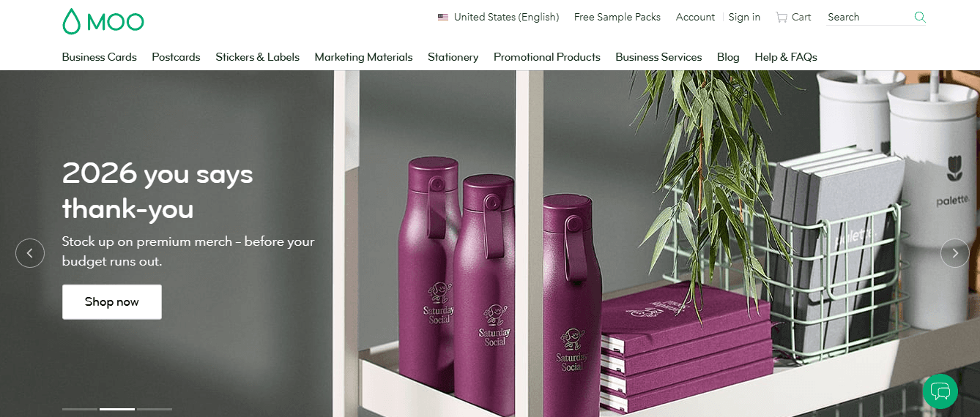Click into the Search field
The width and height of the screenshot is (980, 417).
pos(869,17)
